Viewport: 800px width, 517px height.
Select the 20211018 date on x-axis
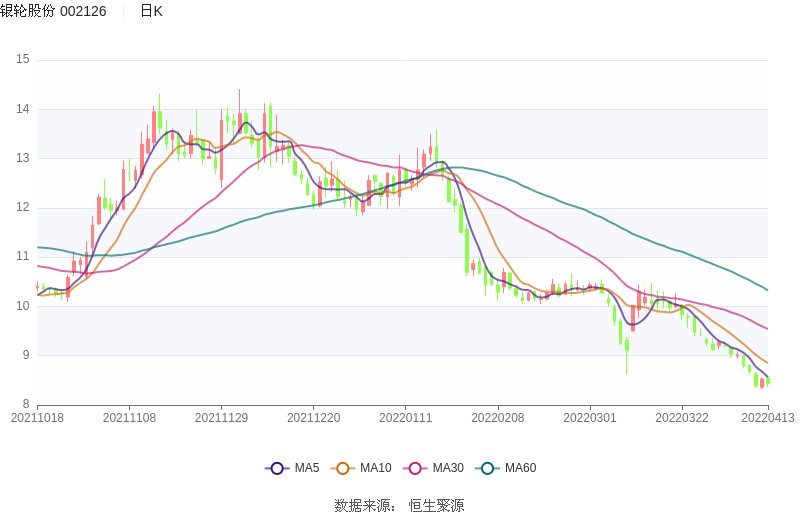(37, 418)
